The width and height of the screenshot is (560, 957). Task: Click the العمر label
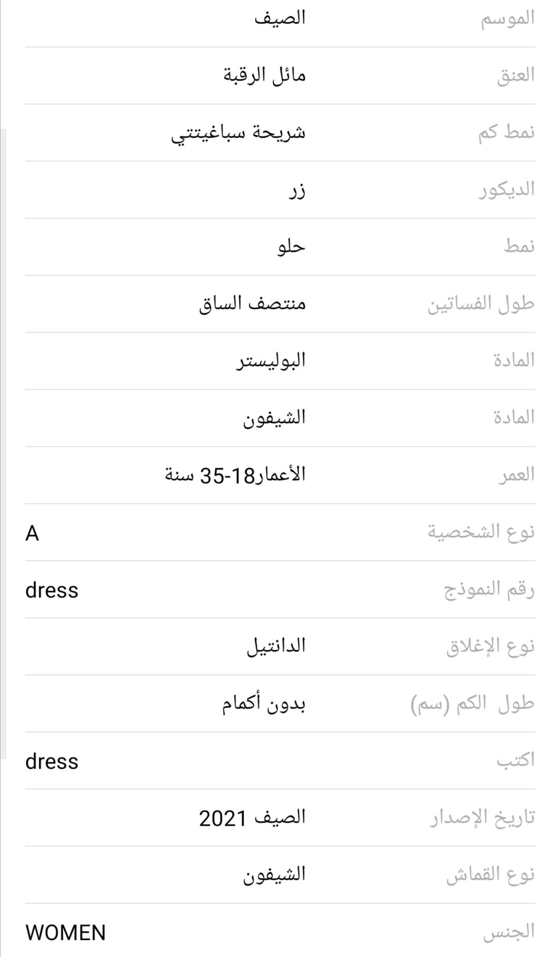[516, 475]
